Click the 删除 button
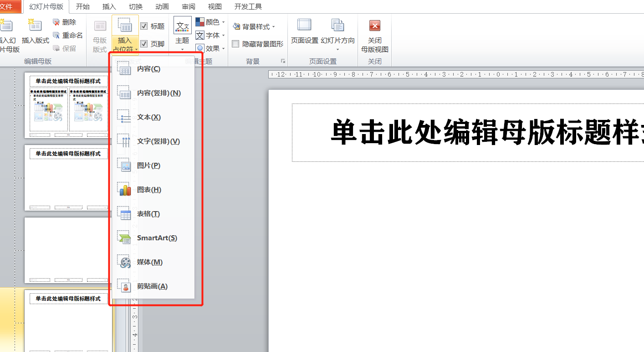Screen dimensions: 644x352 point(64,22)
